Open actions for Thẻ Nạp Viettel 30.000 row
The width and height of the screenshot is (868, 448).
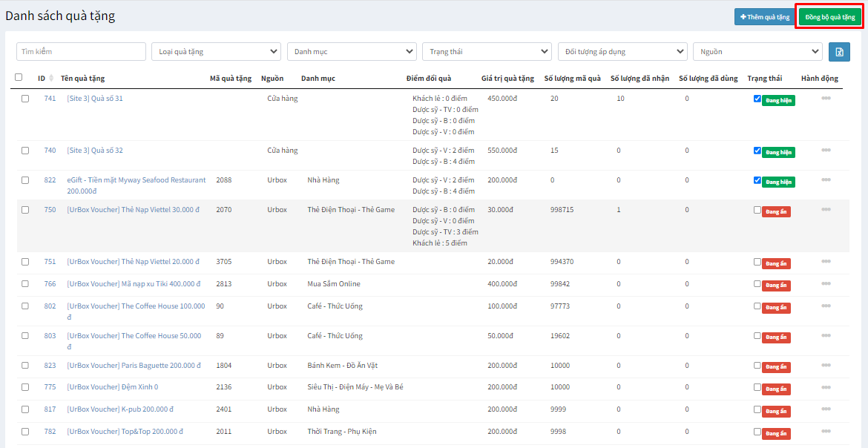coord(826,210)
